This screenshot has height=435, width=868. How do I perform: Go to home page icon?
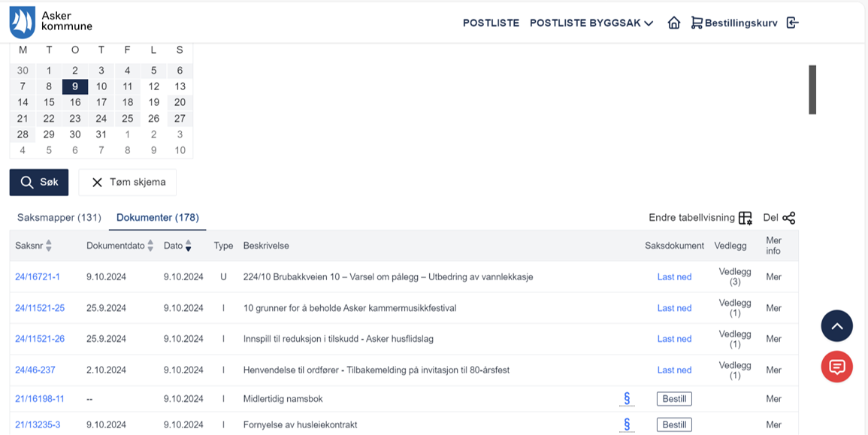point(674,23)
